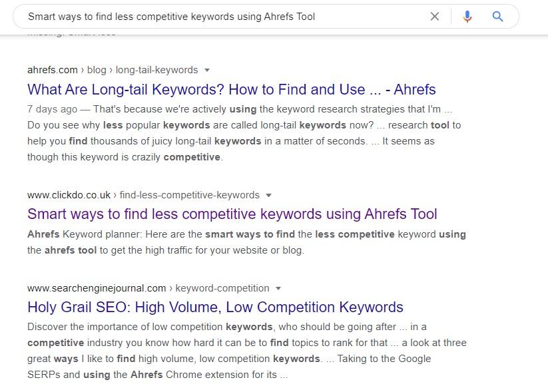Viewport: 548px width, 392px height.
Task: Click the ahrefs.com domain text
Action: (x=52, y=70)
